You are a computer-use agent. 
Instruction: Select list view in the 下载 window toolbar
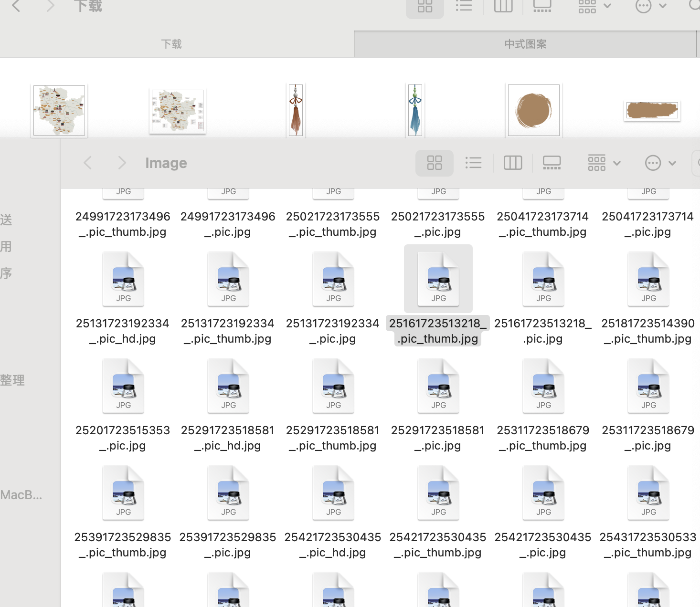pos(464,6)
